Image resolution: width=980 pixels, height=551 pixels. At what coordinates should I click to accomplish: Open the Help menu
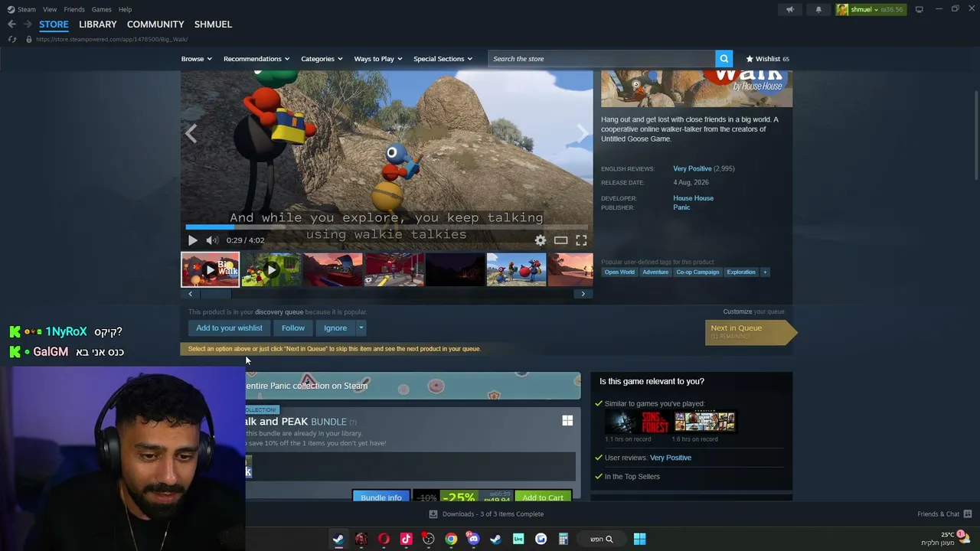point(125,9)
